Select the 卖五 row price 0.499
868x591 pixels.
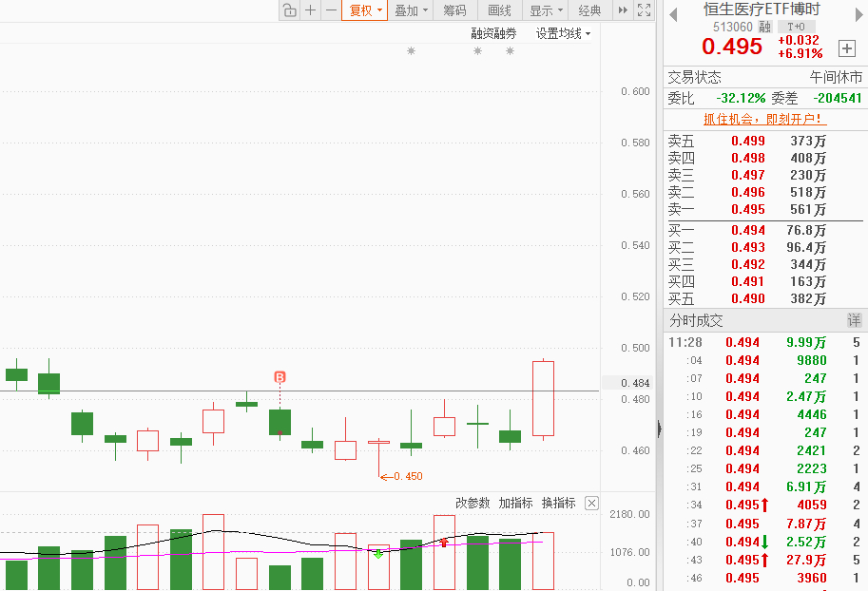point(748,142)
